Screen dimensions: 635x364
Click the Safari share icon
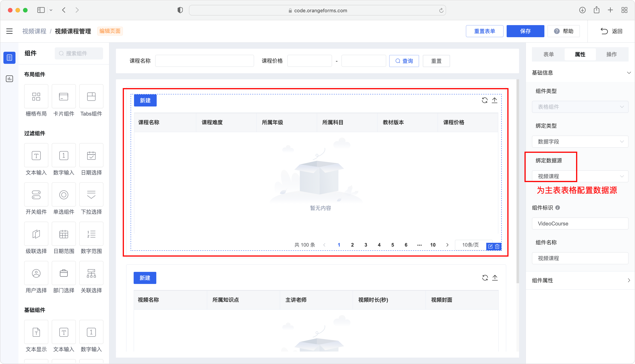[x=596, y=10]
